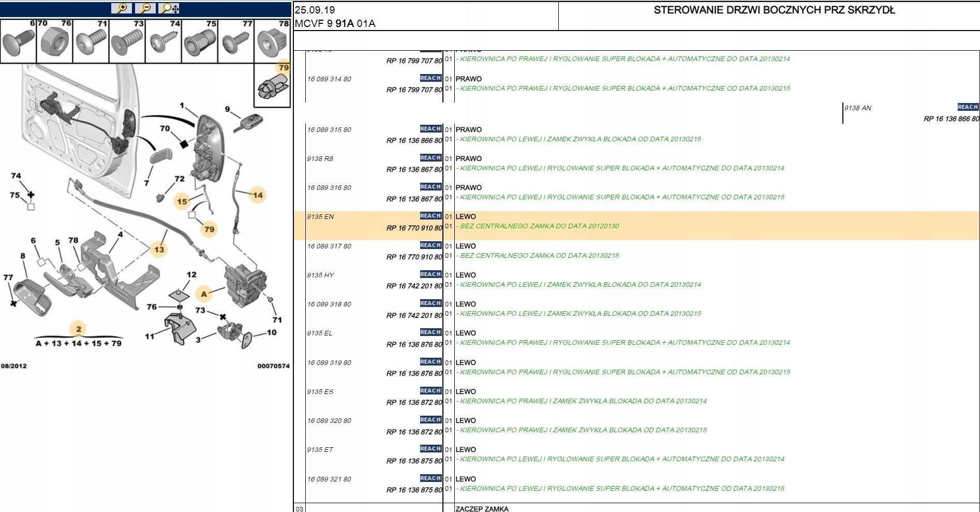Click the zoom in magnifier icon
Viewport: 980px width, 512px height.
pos(122,8)
